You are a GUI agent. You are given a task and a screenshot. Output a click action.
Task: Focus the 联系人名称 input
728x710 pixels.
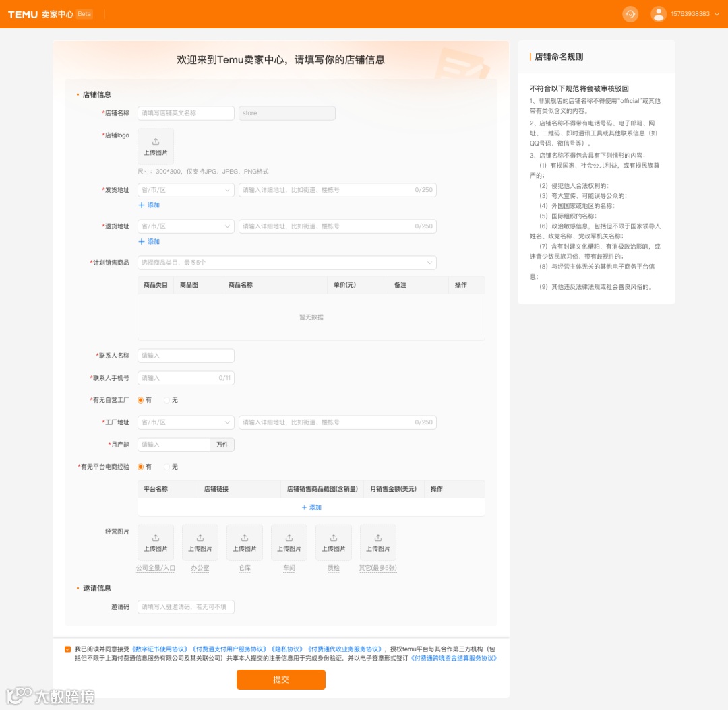186,356
